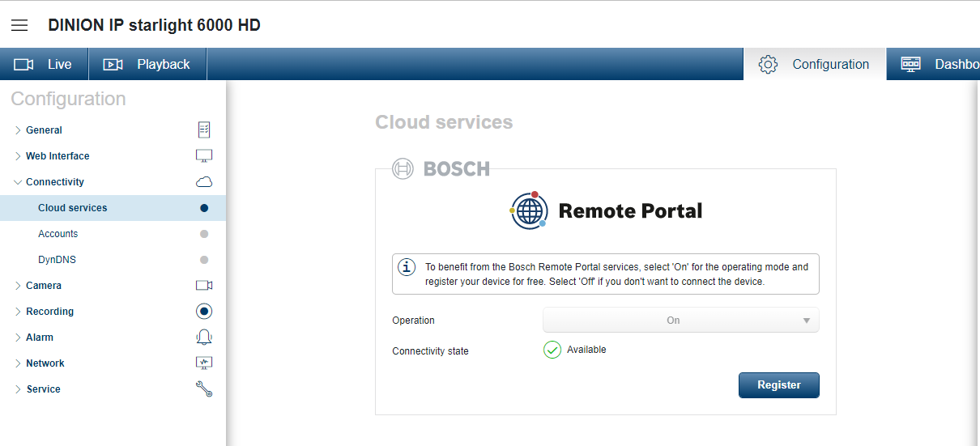Click the info icon in Remote Portal notice
This screenshot has height=446, width=980.
click(x=406, y=266)
